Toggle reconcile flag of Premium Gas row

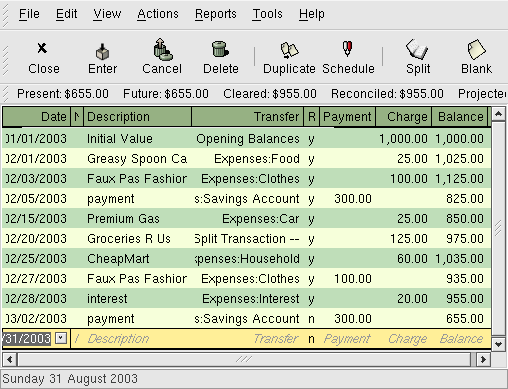[311, 219]
